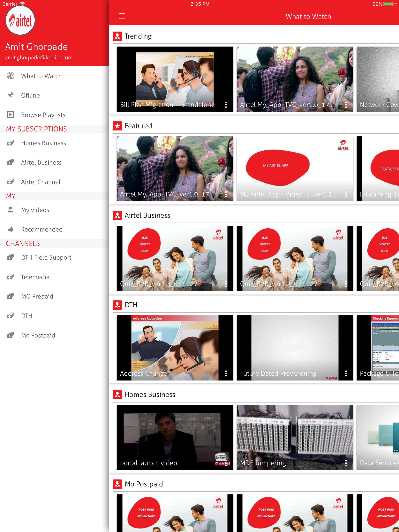The image size is (399, 532).
Task: Play Network Coverage trending thumbnail
Action: (x=378, y=79)
